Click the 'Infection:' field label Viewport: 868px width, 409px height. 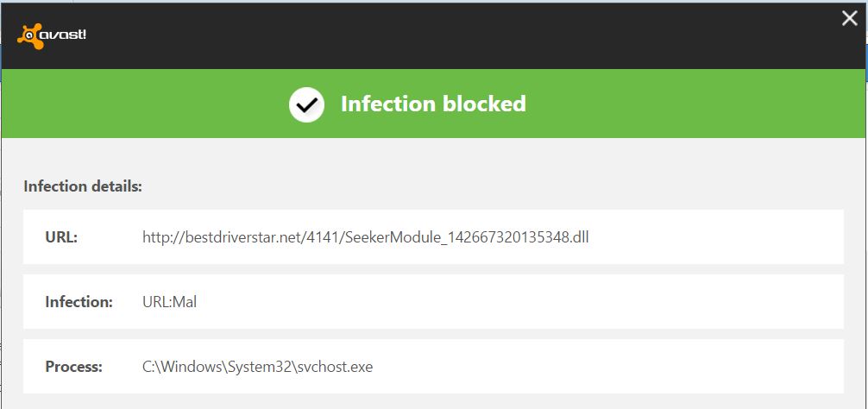[x=79, y=302]
